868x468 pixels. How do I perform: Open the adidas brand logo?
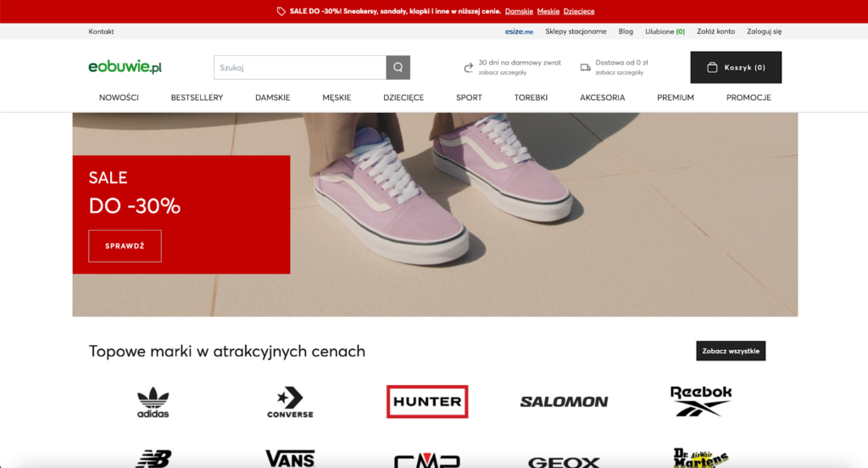pos(153,402)
